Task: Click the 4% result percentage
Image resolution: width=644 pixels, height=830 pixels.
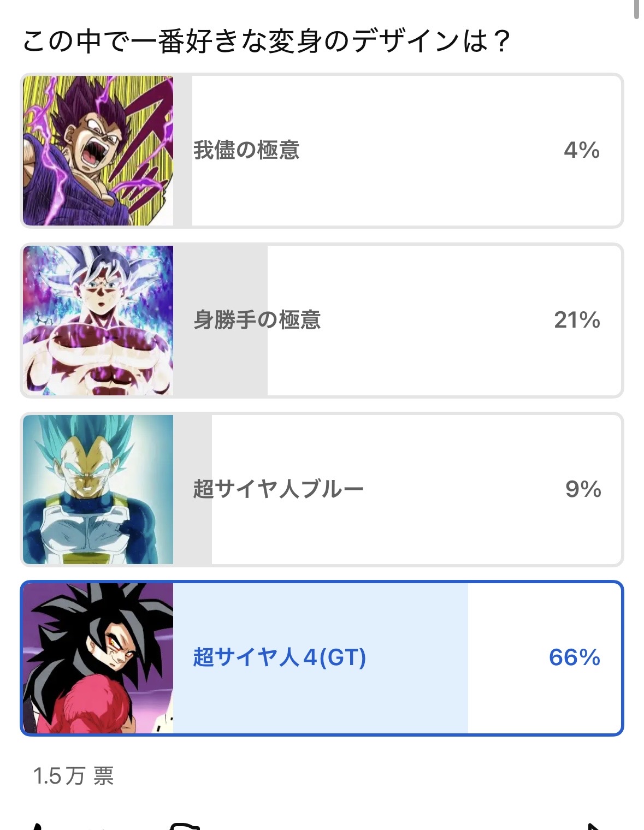Action: click(x=581, y=150)
